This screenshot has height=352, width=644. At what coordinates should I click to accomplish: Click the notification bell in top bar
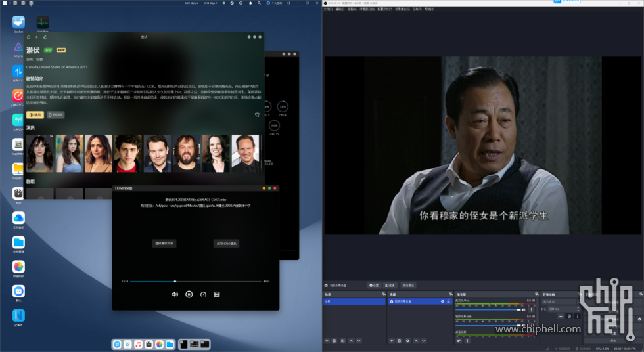tap(250, 3)
